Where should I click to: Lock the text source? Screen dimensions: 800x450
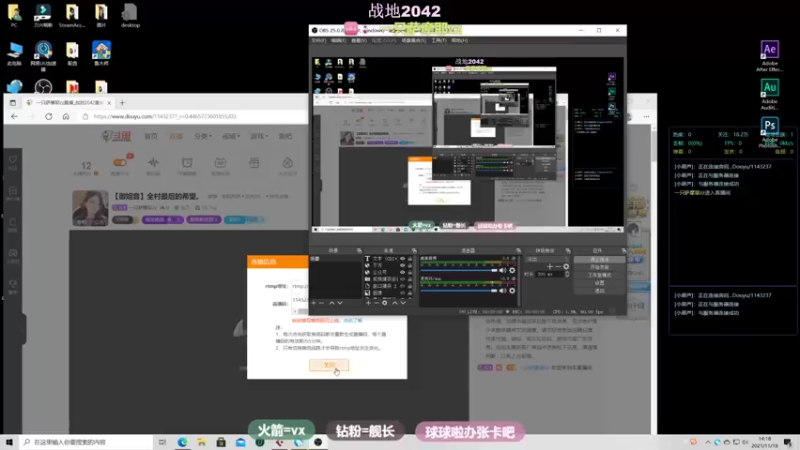coord(410,259)
